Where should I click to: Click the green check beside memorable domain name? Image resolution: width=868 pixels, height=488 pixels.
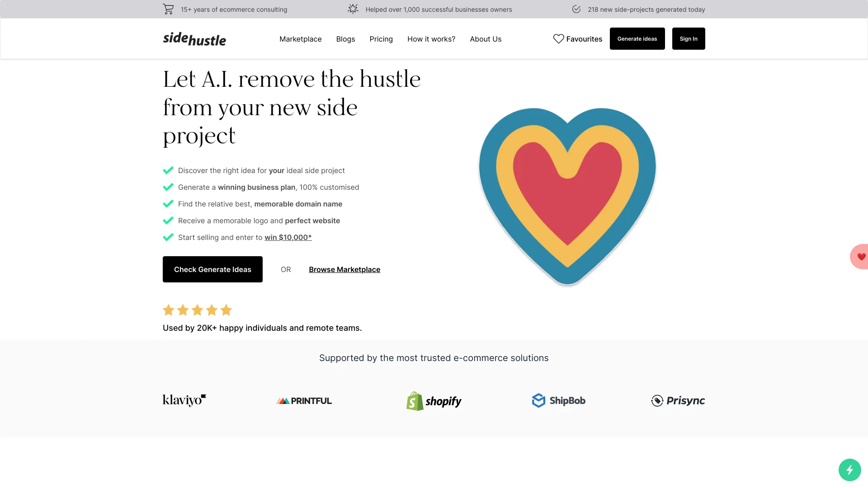pos(168,204)
